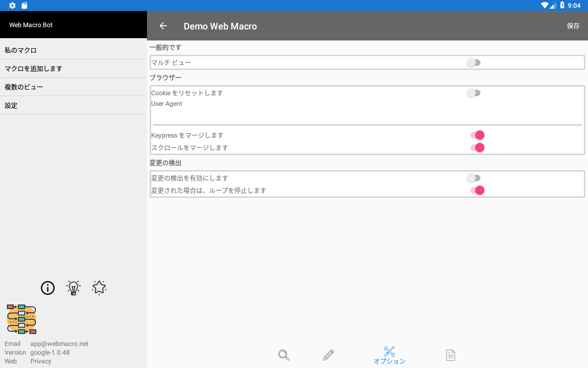
Task: Tap the Wi-Fi status icon
Action: 545,6
